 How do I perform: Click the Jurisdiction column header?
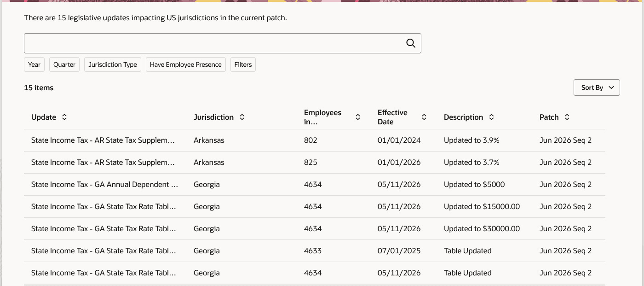point(213,117)
